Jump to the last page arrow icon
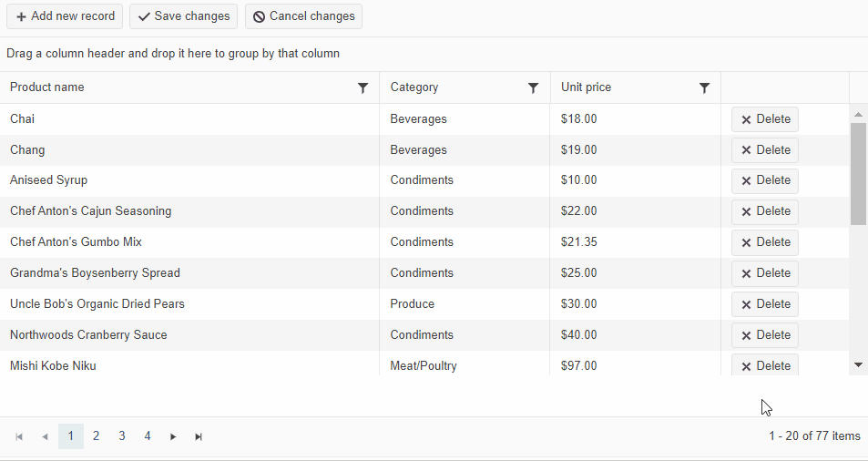The image size is (868, 461). click(199, 437)
